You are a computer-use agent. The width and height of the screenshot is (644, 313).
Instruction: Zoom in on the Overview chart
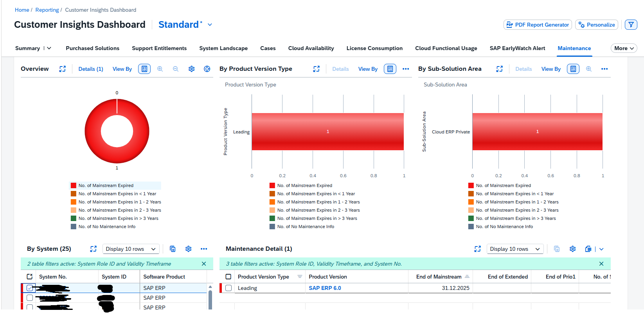click(160, 69)
